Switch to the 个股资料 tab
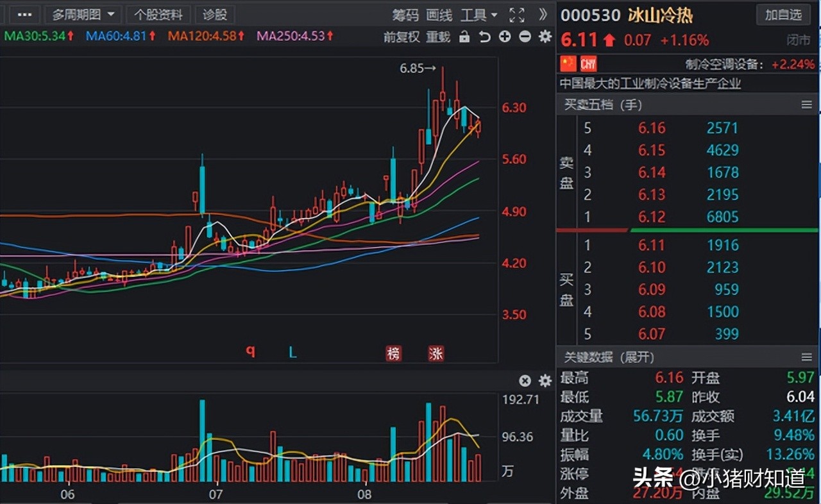Image resolution: width=821 pixels, height=504 pixels. point(158,15)
